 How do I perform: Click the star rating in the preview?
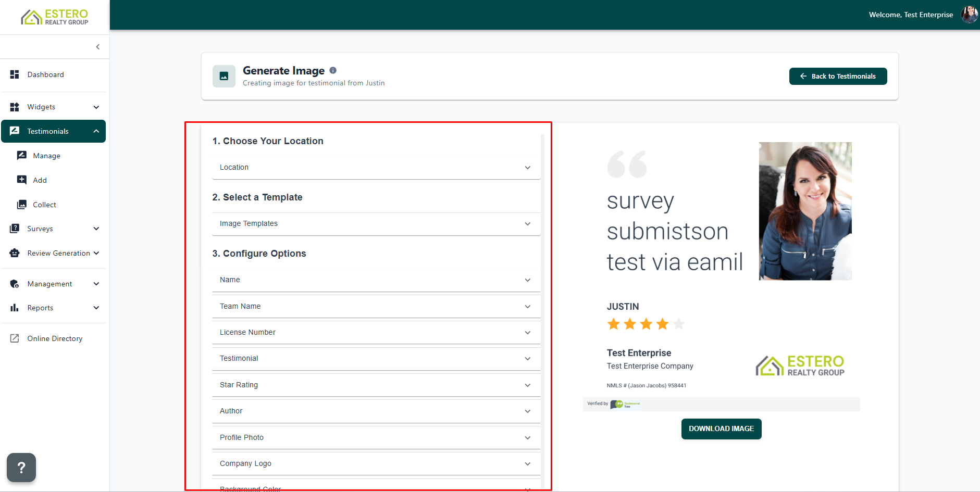pos(646,324)
